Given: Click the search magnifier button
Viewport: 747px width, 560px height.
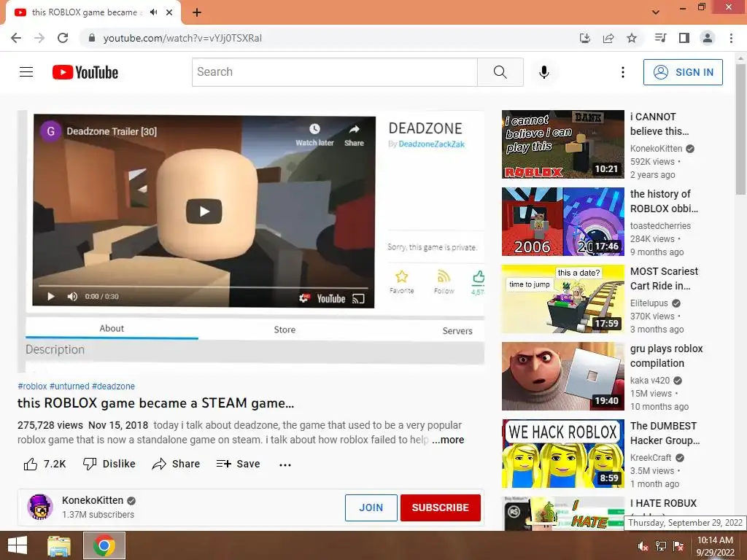Looking at the screenshot, I should click(500, 72).
